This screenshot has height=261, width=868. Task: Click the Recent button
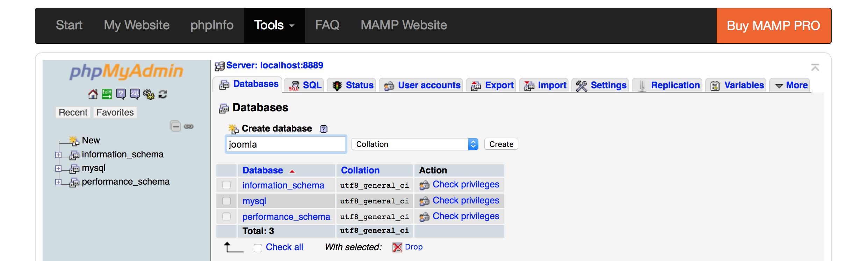(x=73, y=112)
